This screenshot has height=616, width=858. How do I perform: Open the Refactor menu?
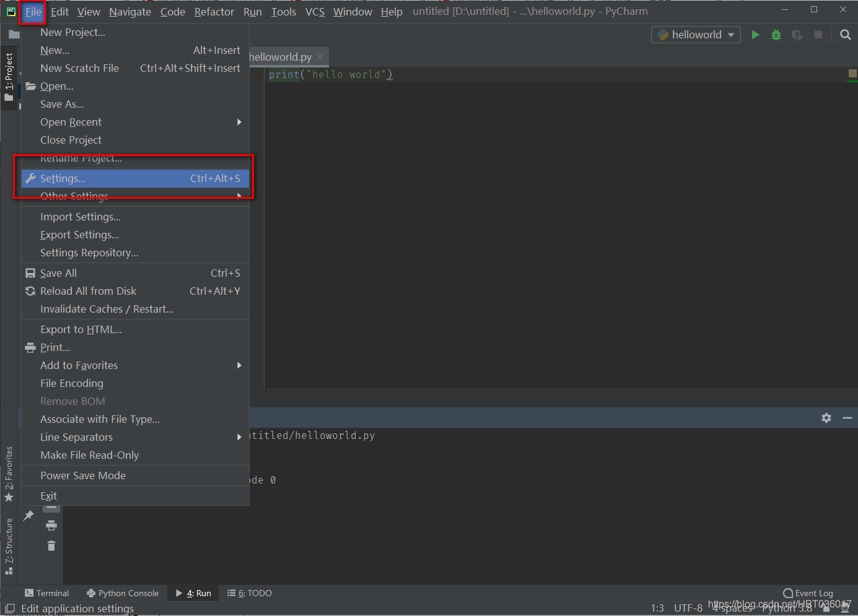point(214,12)
